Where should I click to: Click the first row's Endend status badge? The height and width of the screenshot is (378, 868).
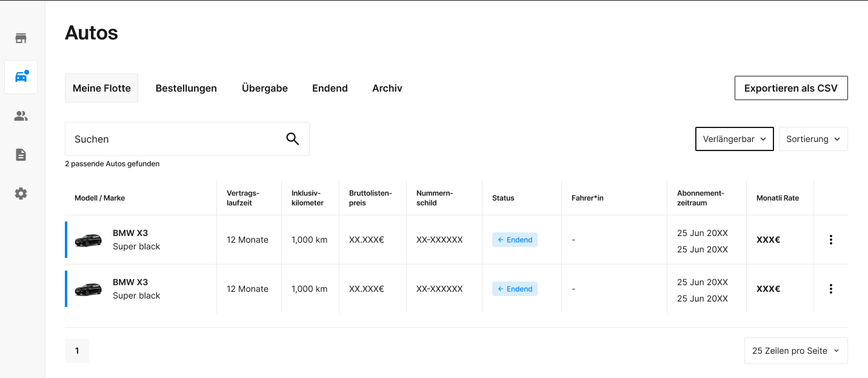tap(515, 240)
